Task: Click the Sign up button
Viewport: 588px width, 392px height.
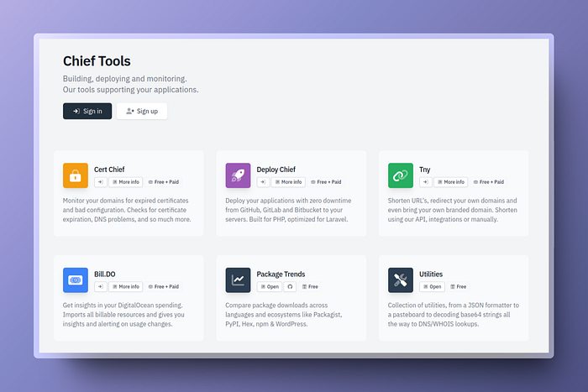Action: coord(142,112)
